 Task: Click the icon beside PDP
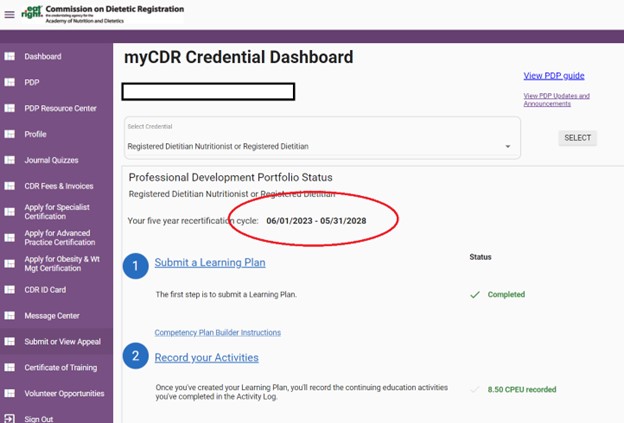10,82
